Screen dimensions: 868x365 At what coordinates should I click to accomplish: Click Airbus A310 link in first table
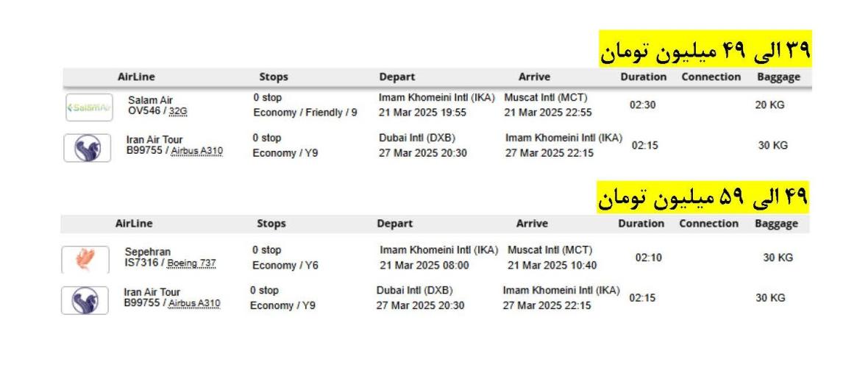196,151
